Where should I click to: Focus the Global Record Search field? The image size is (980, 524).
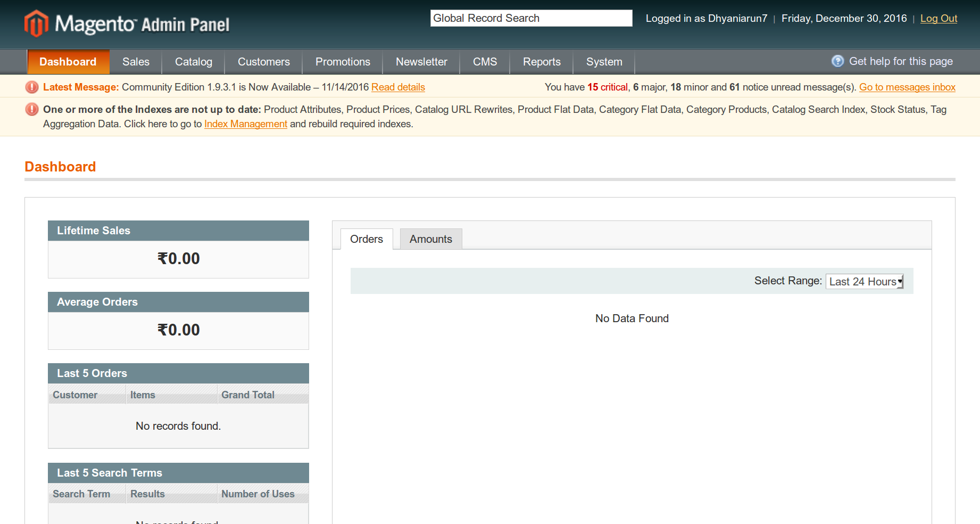pyautogui.click(x=531, y=18)
